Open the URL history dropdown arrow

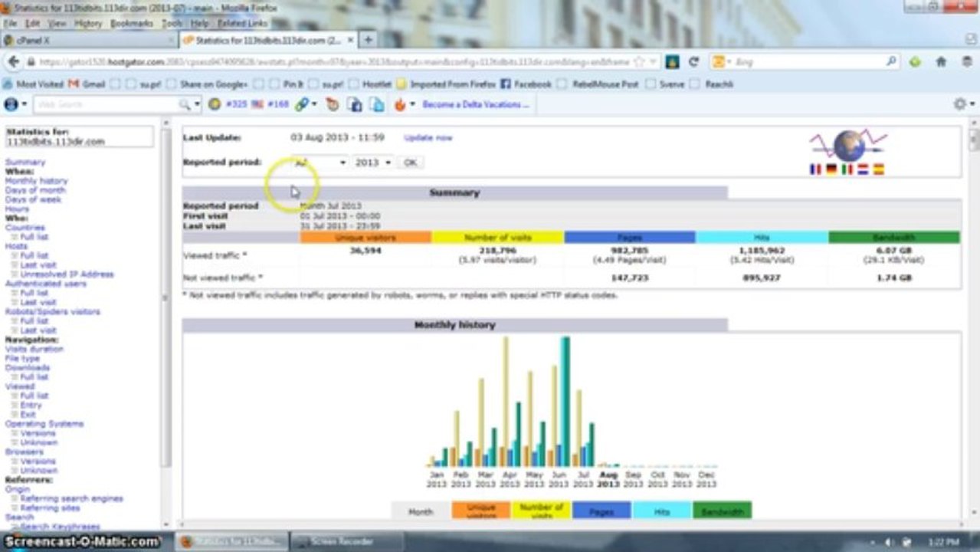pos(653,62)
